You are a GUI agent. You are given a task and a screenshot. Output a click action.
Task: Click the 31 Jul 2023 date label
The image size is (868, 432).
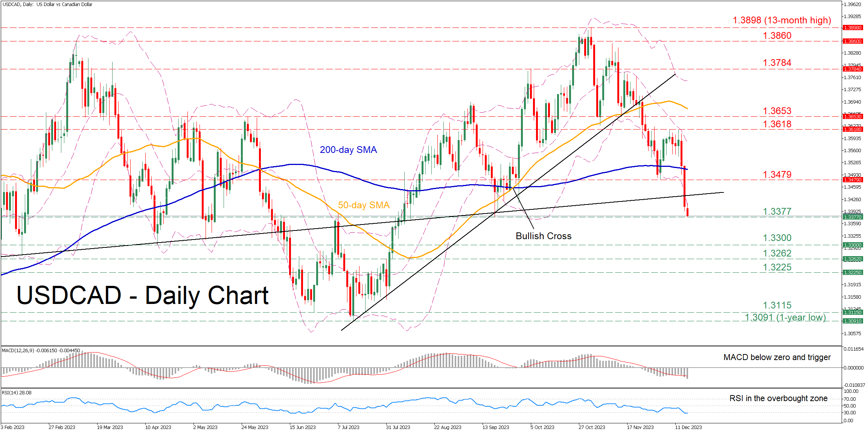point(398,427)
